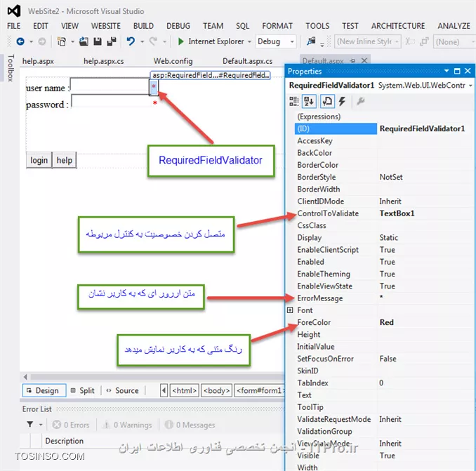Select the RequiredFieldValidator asterisk beside user name
476x471 pixels.
pyautogui.click(x=154, y=88)
